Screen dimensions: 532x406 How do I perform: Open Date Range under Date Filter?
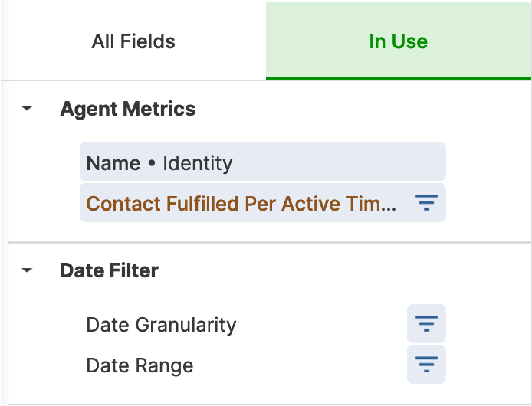[x=140, y=365]
